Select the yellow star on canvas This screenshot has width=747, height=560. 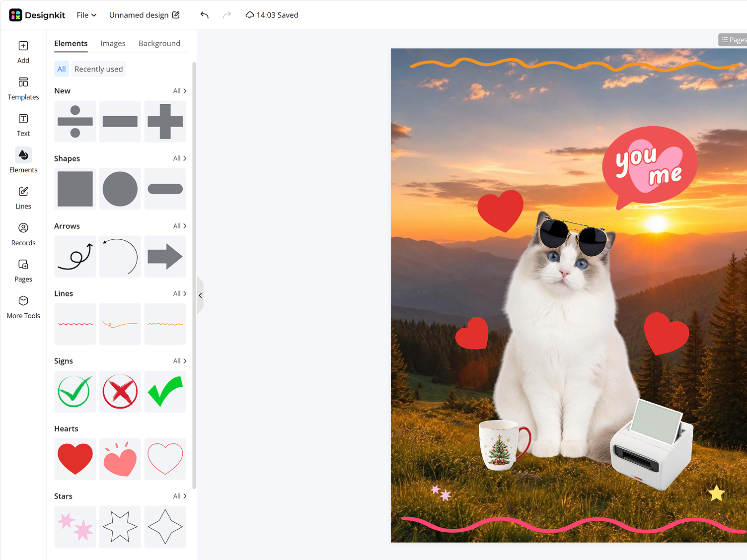(x=716, y=493)
